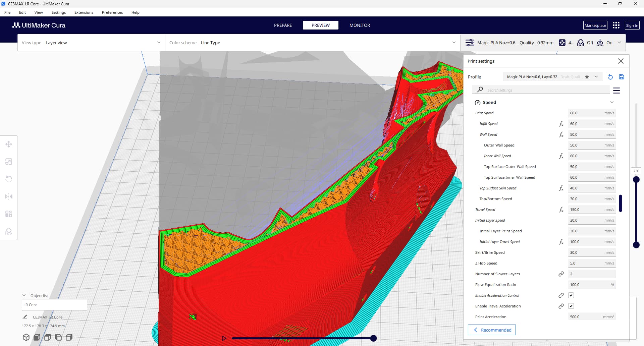The image size is (644, 346).
Task: Collapse the Speed settings section
Action: click(611, 102)
